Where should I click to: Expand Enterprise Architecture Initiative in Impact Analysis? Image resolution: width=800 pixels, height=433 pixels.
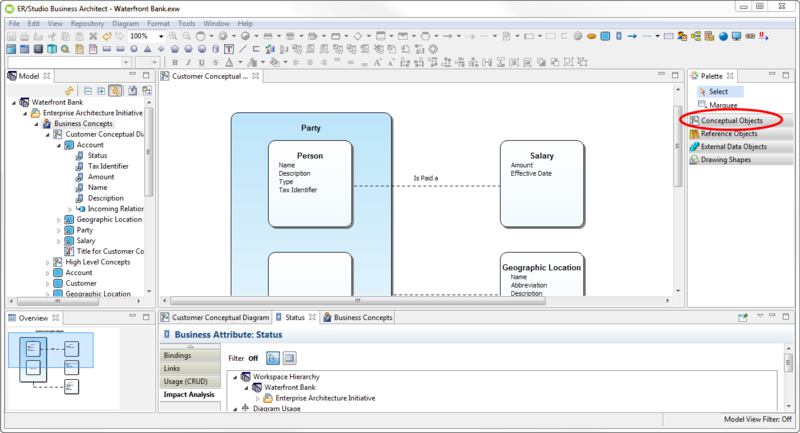pos(258,398)
